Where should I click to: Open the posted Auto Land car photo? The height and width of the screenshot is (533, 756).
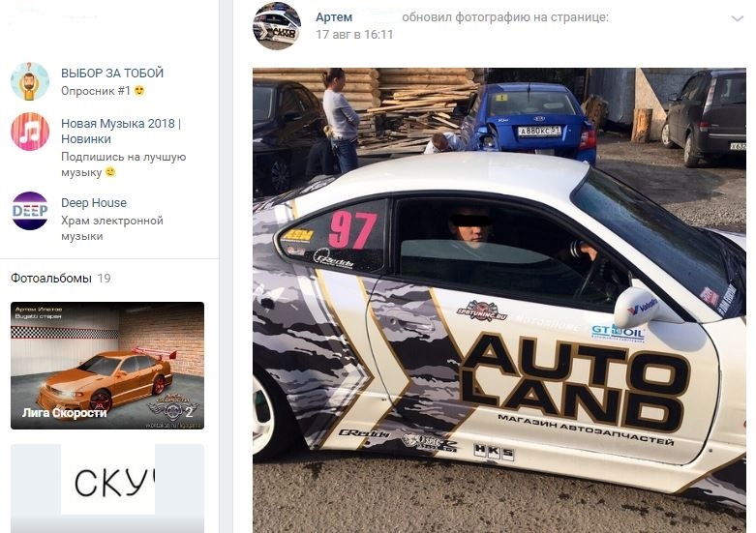coord(499,300)
